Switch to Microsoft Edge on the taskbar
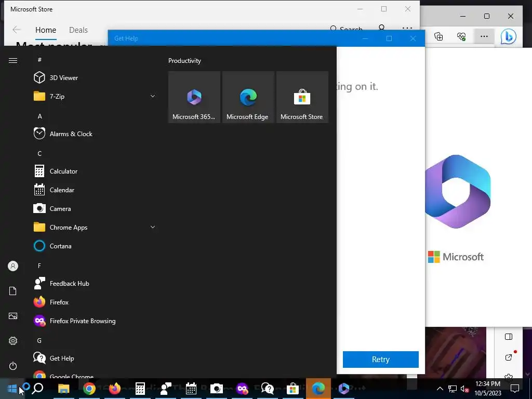 click(x=318, y=389)
